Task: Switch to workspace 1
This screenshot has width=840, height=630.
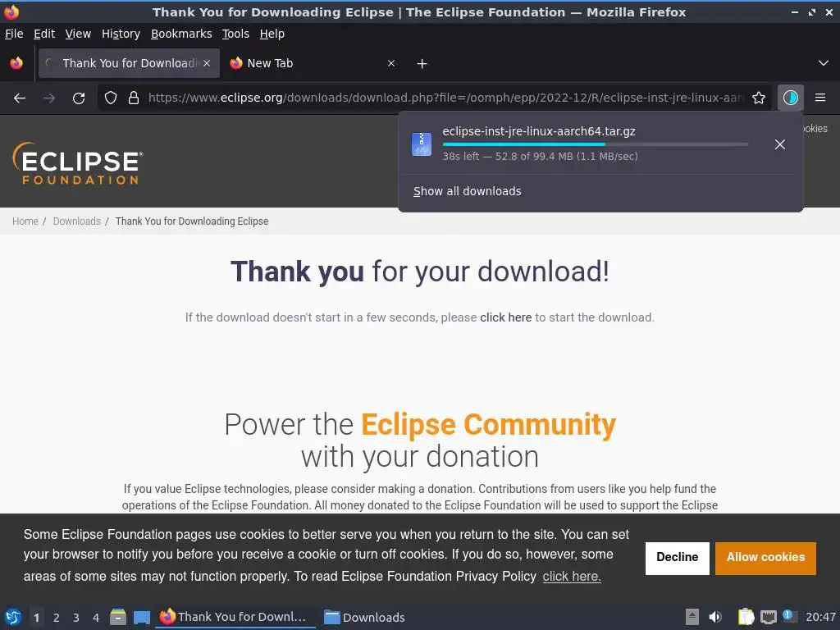Action: (36, 618)
